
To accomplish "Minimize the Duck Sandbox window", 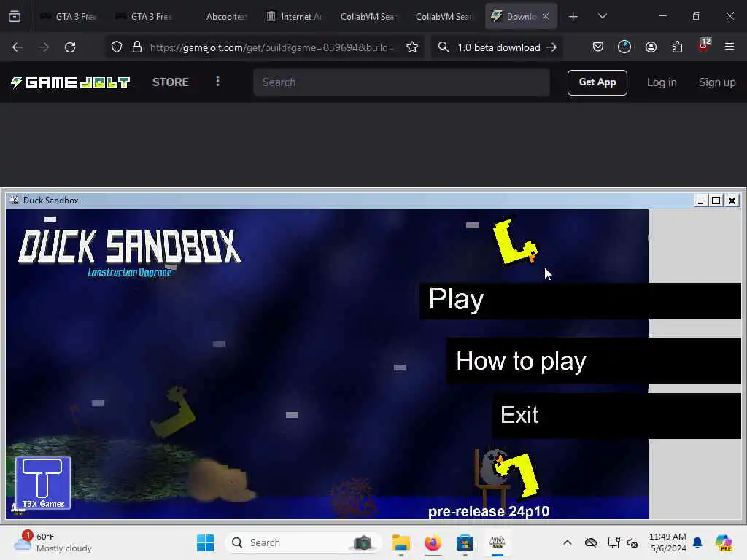I will coord(700,201).
